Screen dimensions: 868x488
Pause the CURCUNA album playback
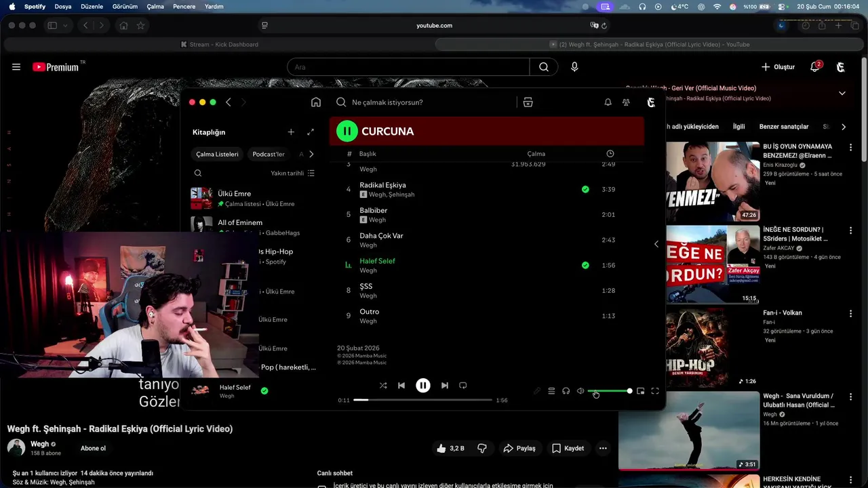tap(347, 131)
